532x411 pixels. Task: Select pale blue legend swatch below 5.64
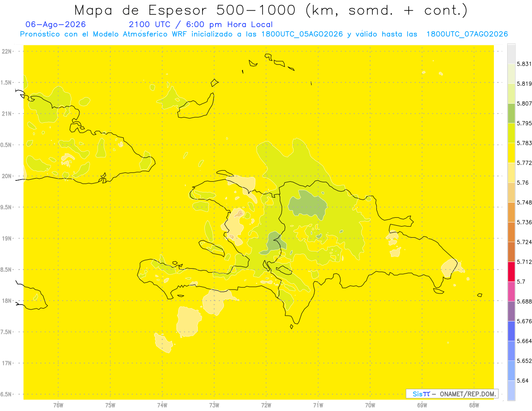[x=511, y=391]
